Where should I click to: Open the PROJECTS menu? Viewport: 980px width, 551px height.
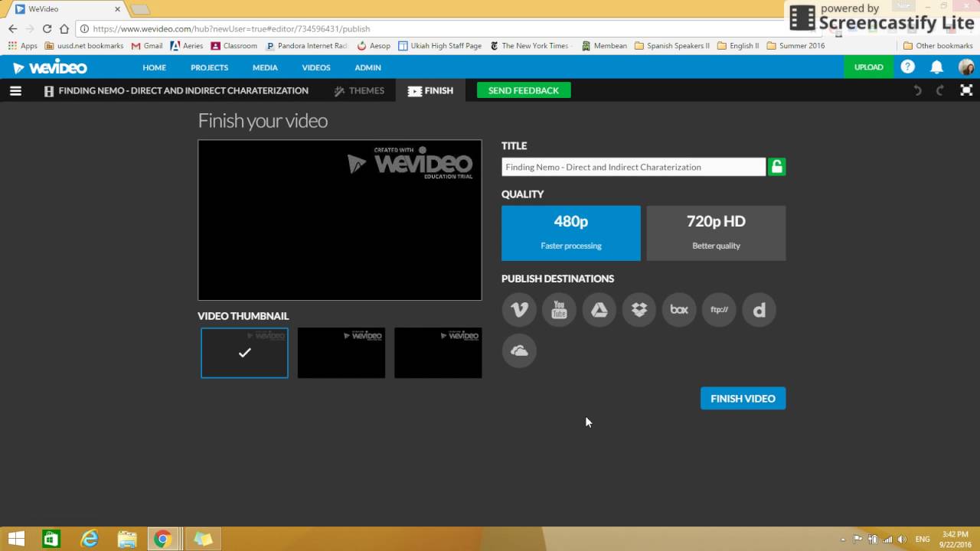[x=209, y=67]
